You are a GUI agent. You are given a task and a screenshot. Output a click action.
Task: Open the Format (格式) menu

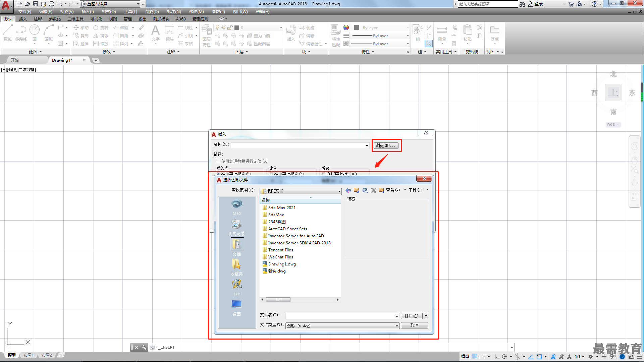(109, 12)
